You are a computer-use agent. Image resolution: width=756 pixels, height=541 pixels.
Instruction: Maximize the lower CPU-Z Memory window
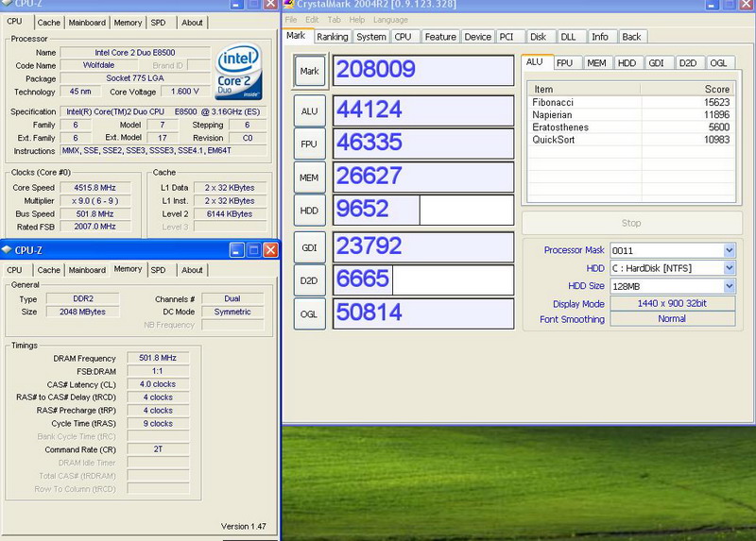253,250
